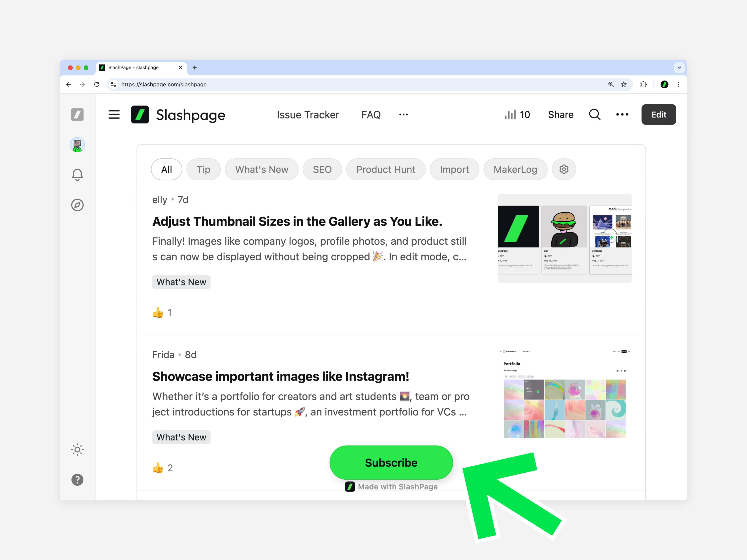This screenshot has height=560, width=747.
Task: Select the SEO filter tab
Action: (322, 169)
